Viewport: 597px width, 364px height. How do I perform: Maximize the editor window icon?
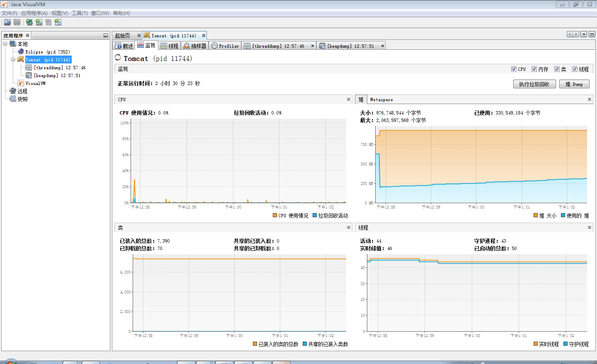tap(592, 34)
